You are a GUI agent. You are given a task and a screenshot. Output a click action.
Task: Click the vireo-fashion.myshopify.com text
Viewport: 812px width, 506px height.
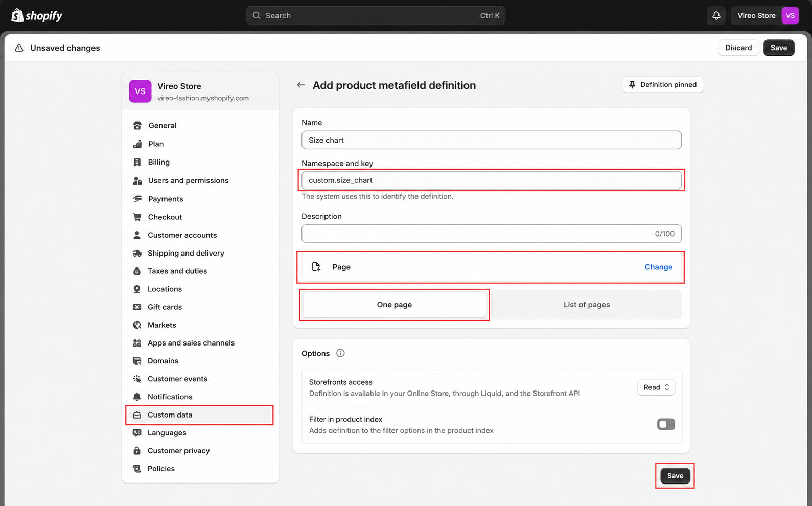(x=203, y=98)
